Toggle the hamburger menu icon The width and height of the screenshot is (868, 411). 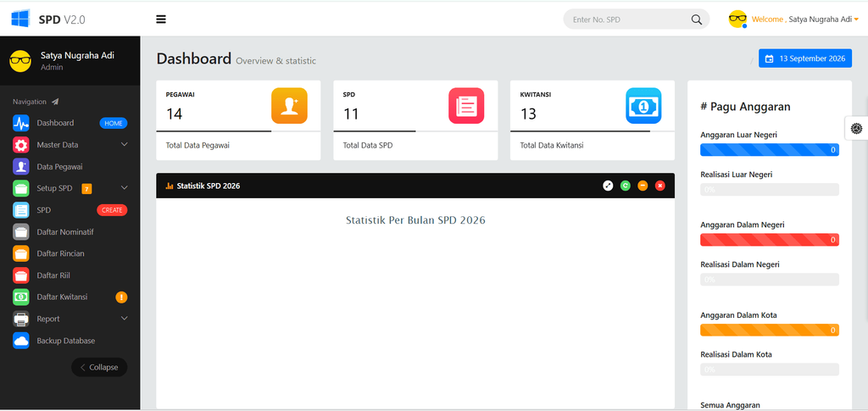point(161,19)
